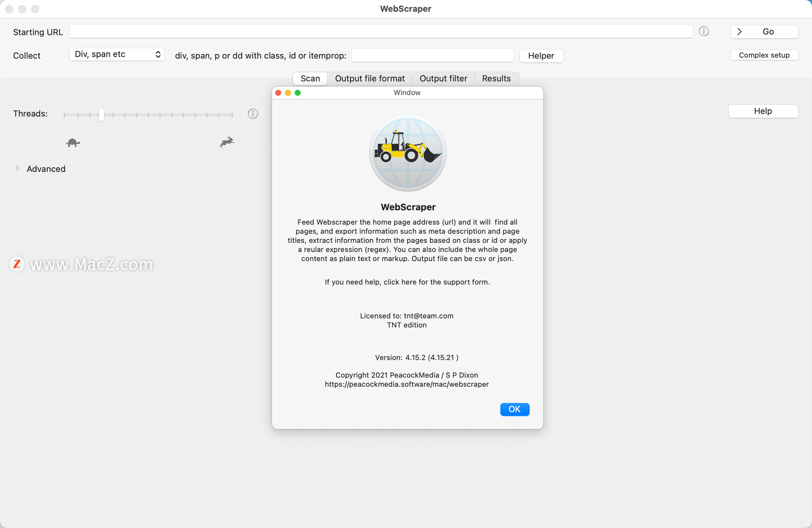
Task: Click the info icon beside Starting URL
Action: click(x=704, y=31)
